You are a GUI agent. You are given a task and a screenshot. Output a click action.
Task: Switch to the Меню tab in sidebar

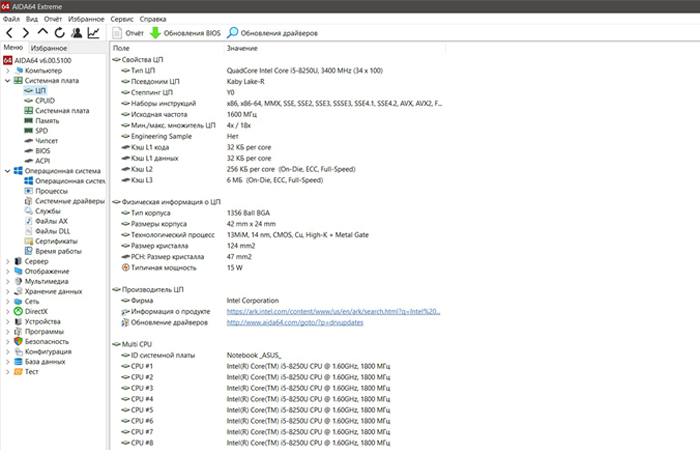pyautogui.click(x=13, y=47)
